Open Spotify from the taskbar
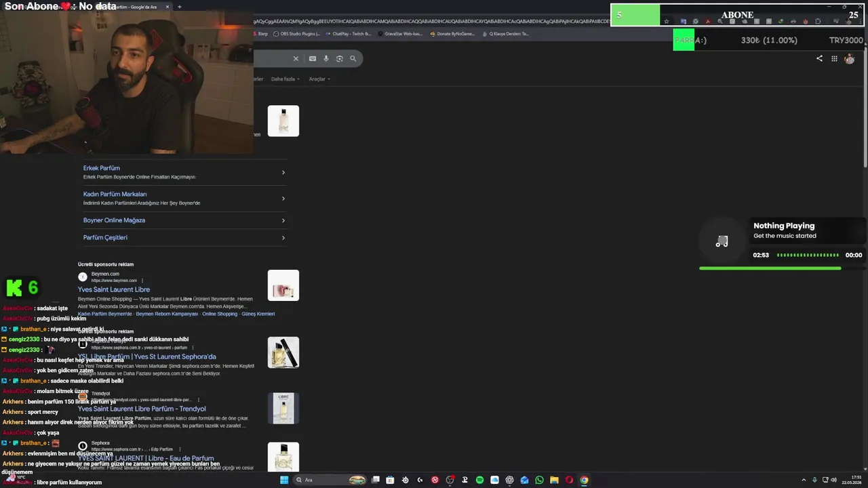This screenshot has height=488, width=868. (x=479, y=480)
